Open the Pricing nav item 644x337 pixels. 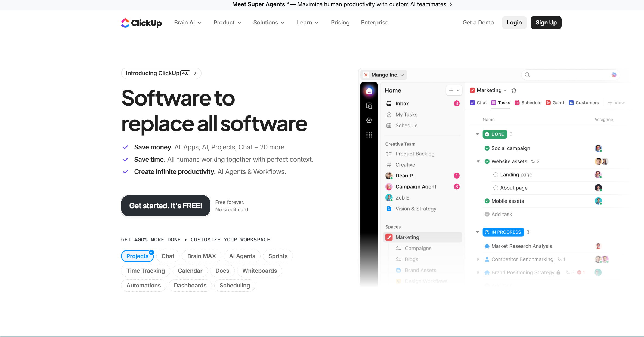pyautogui.click(x=340, y=23)
